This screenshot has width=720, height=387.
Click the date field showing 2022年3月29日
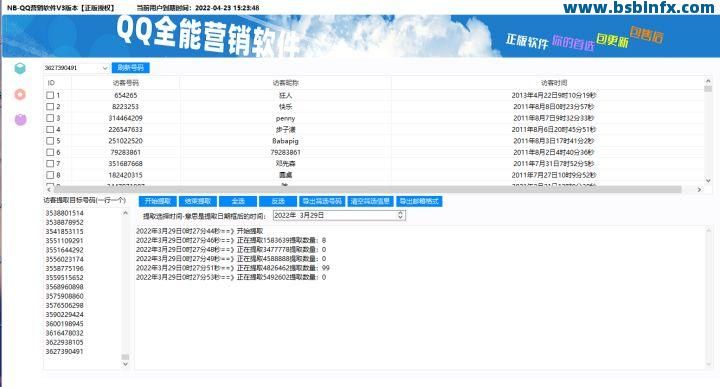pos(339,215)
